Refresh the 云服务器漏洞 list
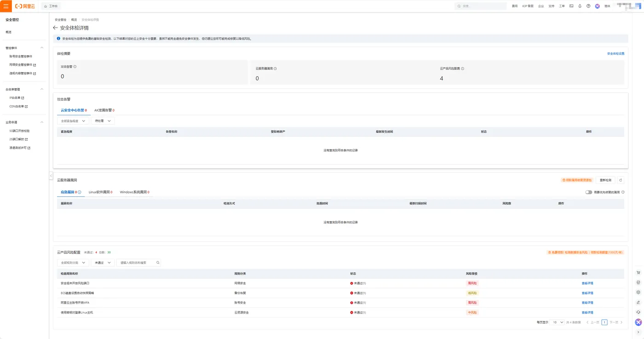The height and width of the screenshot is (339, 644). (621, 180)
